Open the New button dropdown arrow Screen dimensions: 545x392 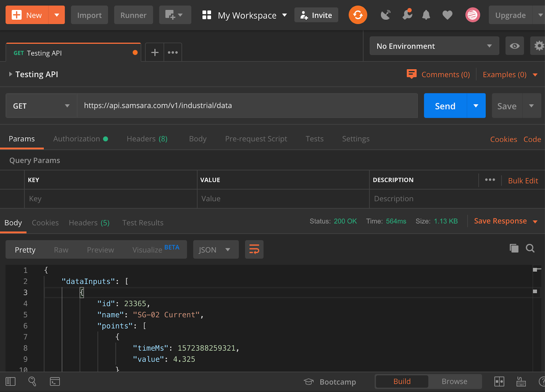(x=57, y=15)
